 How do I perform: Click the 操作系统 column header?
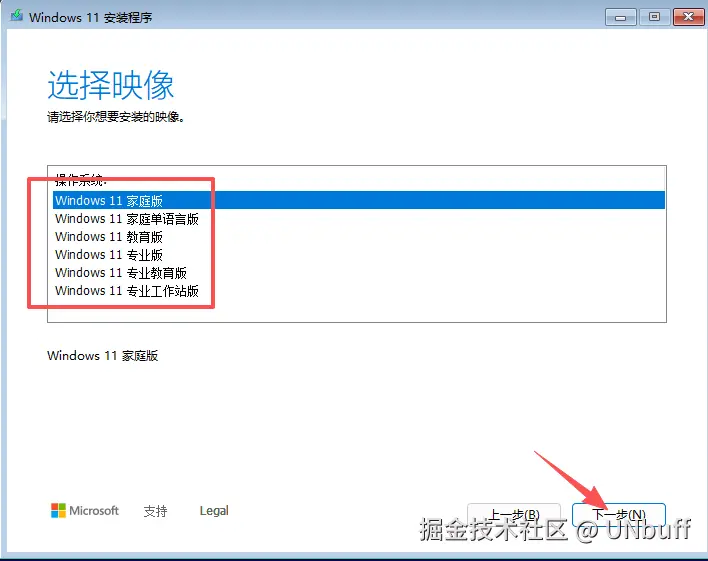click(81, 179)
